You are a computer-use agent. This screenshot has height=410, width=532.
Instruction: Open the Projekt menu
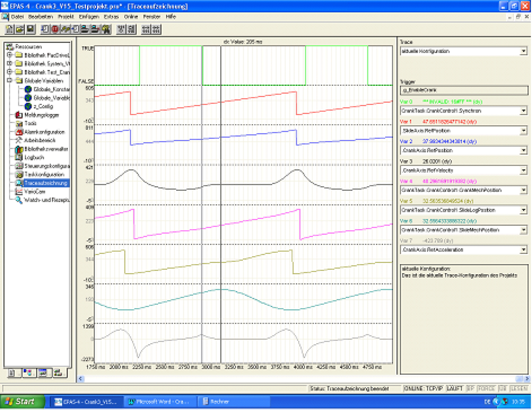[66, 17]
